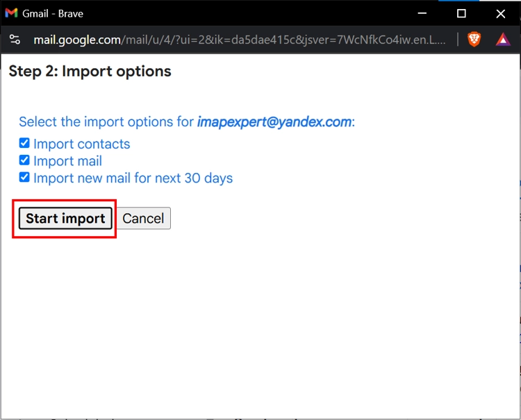Select the mail.google.com address bar URL
Screen dimensions: 521x420
[x=240, y=40]
